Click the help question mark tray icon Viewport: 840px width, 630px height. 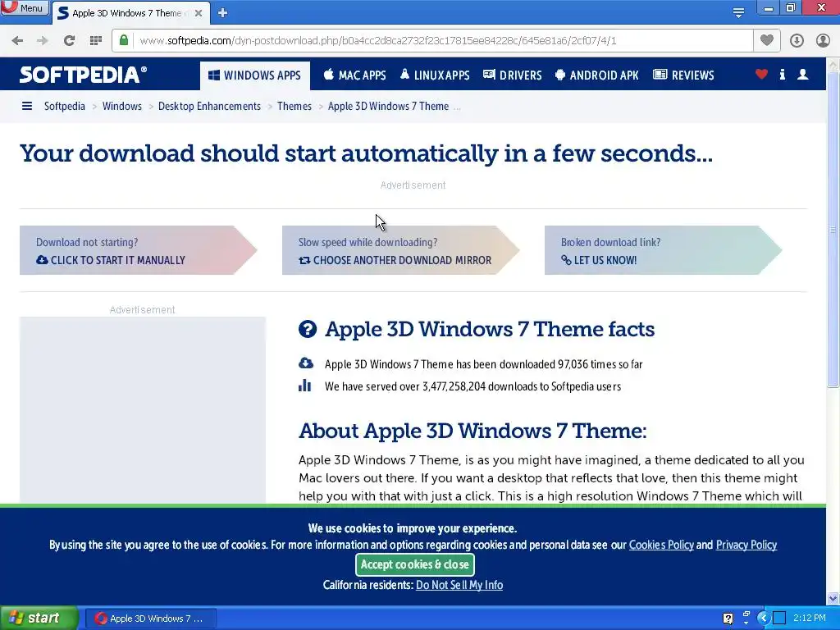point(728,619)
